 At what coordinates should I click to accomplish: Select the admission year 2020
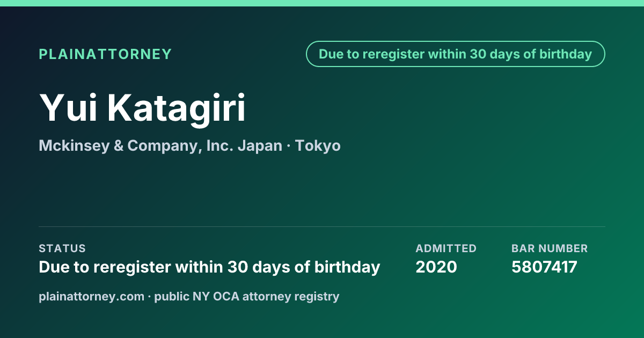tap(436, 267)
